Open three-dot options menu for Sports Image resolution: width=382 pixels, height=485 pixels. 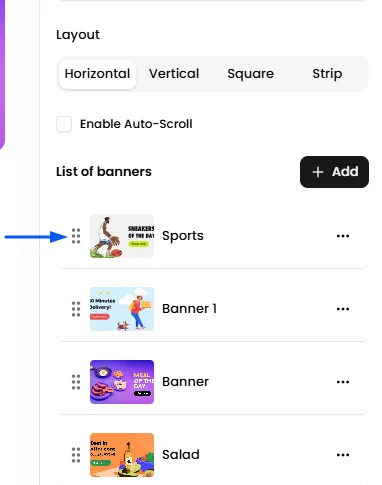(x=343, y=236)
